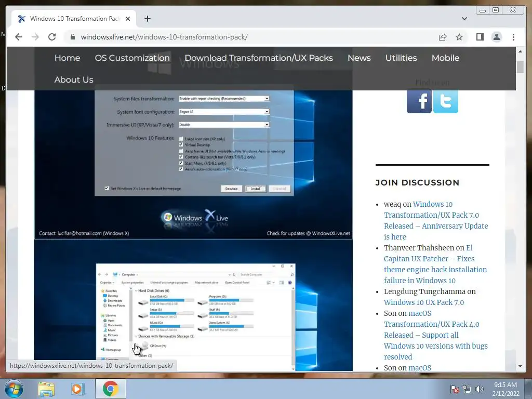This screenshot has height=399, width=532.
Task: Open the Utilities menu item
Action: click(401, 58)
